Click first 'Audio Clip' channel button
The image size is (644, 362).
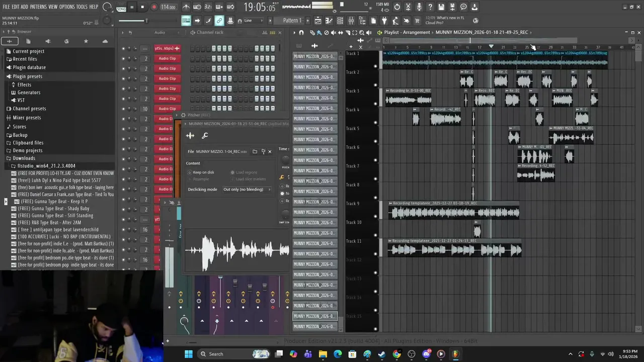(x=167, y=58)
